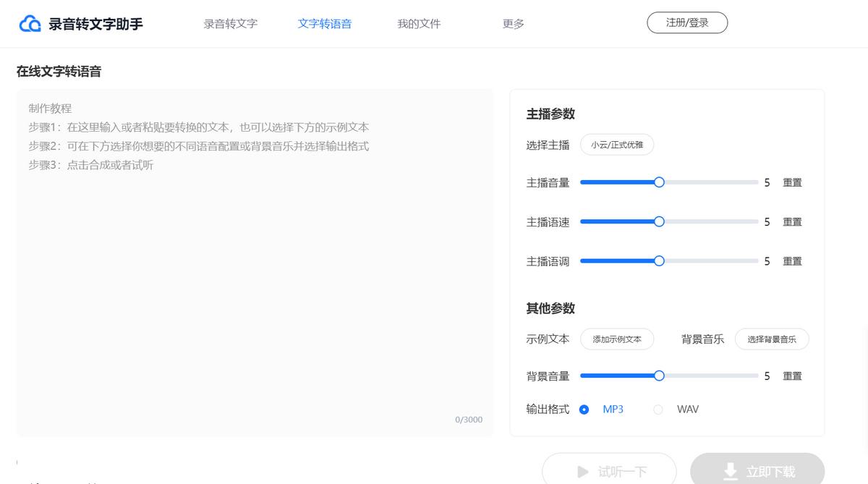Open 选择背景音乐 to pick background music

772,339
